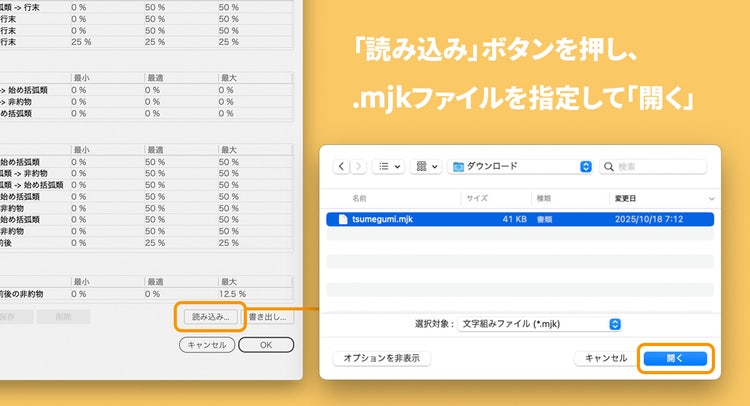Select the tsumegumi.mjk file name
The width and height of the screenshot is (750, 406).
(383, 219)
